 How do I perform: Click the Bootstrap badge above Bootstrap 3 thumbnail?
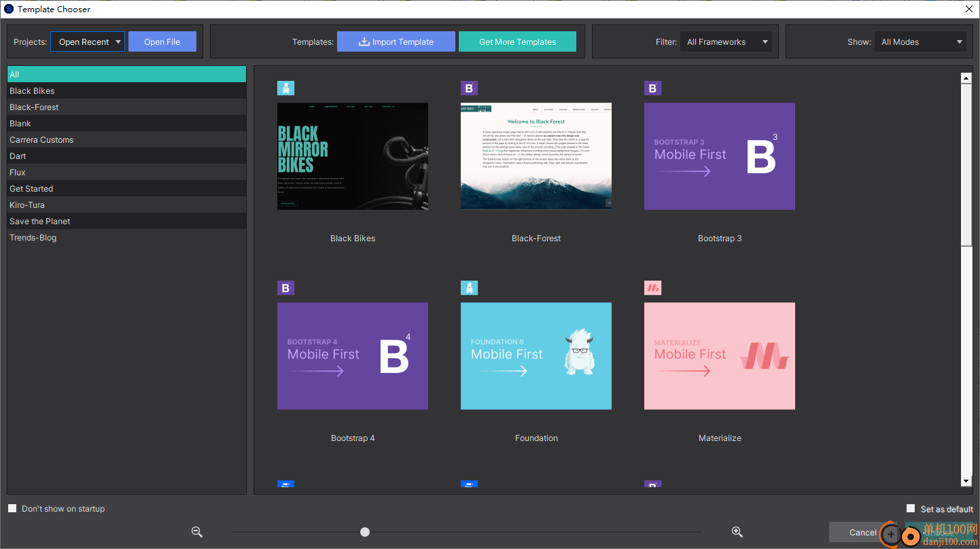[652, 88]
